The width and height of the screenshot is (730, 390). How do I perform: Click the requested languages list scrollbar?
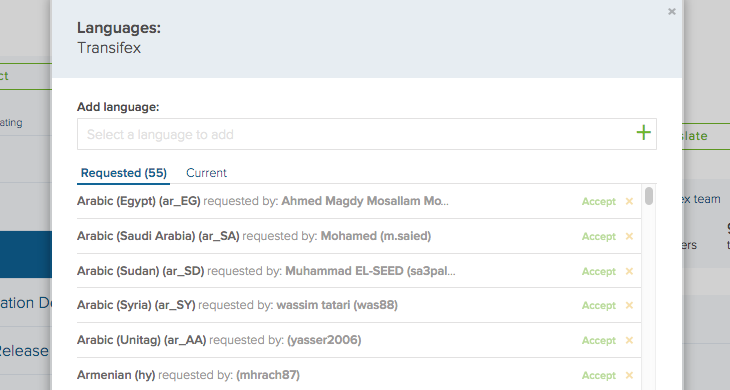[x=649, y=195]
